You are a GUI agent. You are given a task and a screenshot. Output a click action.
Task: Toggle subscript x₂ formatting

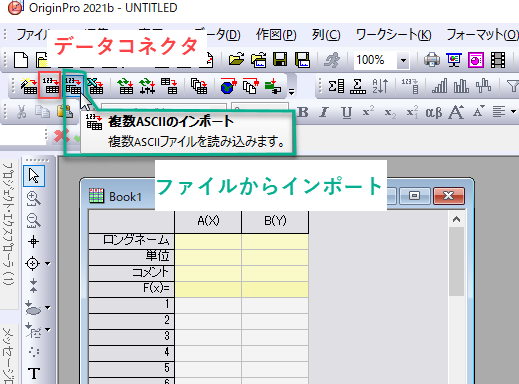point(390,113)
